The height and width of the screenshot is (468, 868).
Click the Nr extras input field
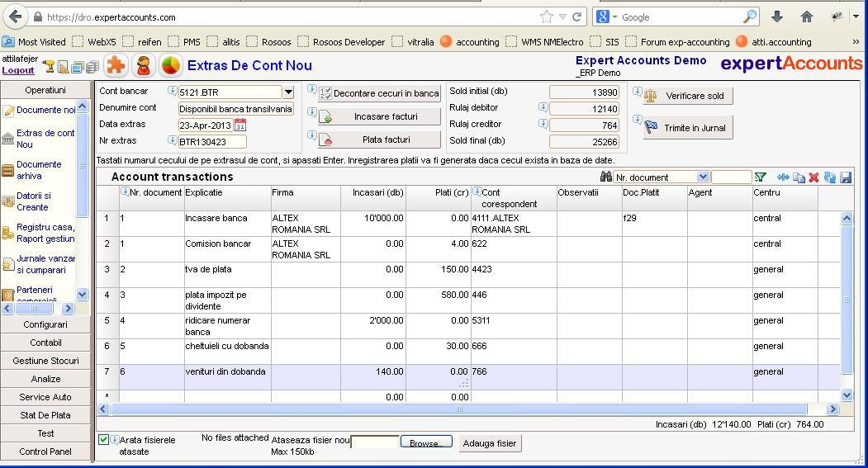pos(212,141)
